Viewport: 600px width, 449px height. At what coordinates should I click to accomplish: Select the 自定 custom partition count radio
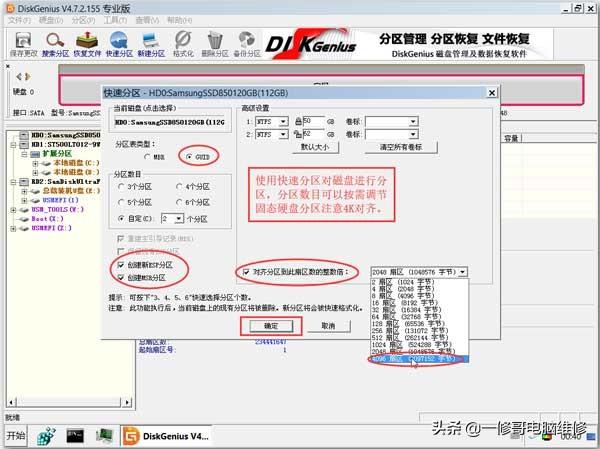[x=121, y=219]
